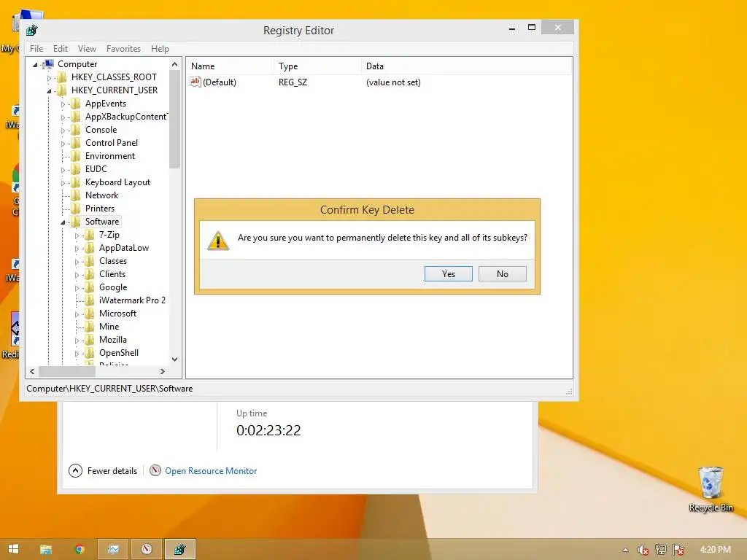Click the Environment folder icon
The width and height of the screenshot is (747, 560).
coord(75,156)
